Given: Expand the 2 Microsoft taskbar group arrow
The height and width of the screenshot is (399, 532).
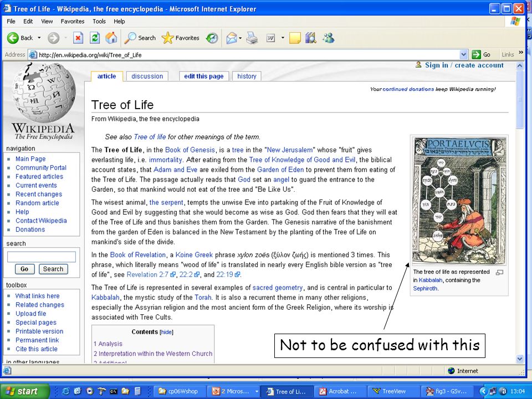Looking at the screenshot, I should click(x=257, y=391).
